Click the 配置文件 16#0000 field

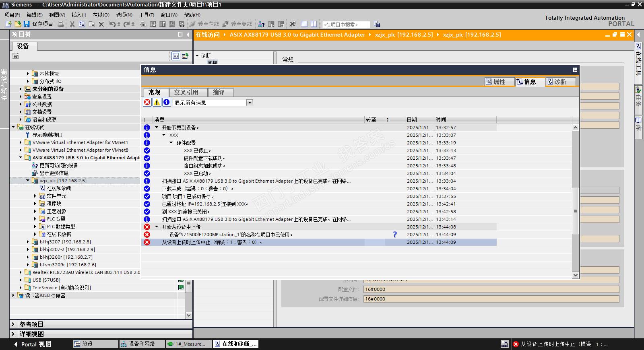pos(491,289)
